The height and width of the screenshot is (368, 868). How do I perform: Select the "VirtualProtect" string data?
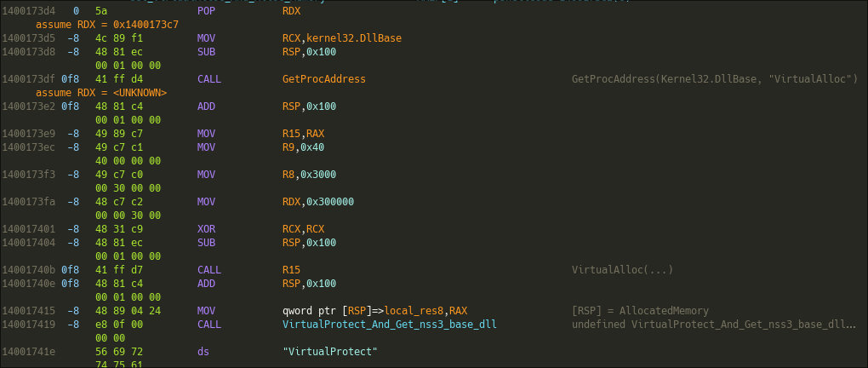329,352
